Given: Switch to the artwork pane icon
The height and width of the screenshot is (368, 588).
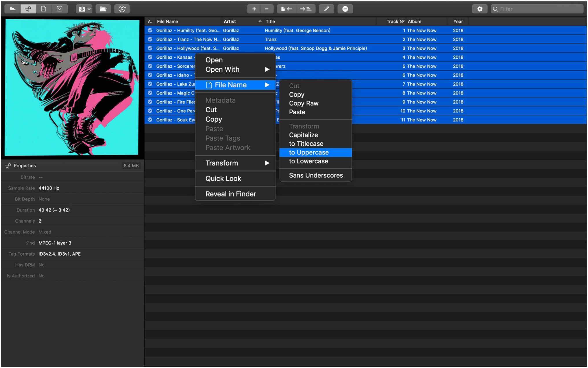Looking at the screenshot, I should (x=60, y=9).
